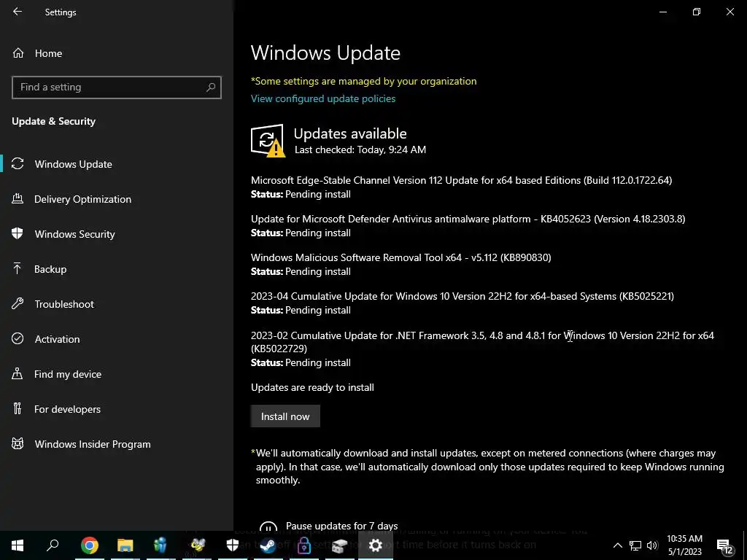
Task: Open the notification center with 12 notifications
Action: pyautogui.click(x=724, y=545)
